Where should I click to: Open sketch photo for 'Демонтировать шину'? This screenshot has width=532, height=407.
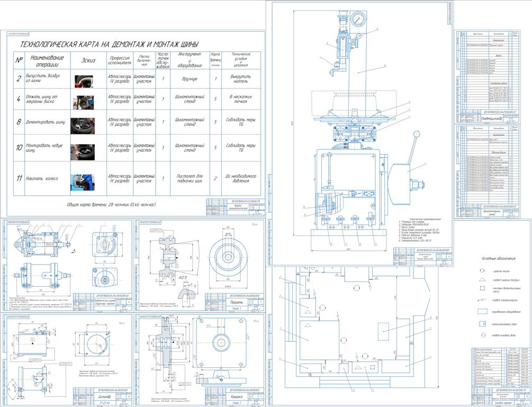[x=83, y=126]
